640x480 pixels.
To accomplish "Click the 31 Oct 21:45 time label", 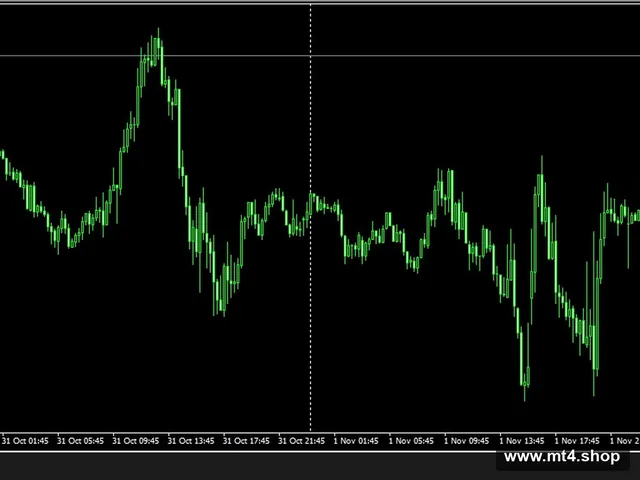I will click(302, 441).
